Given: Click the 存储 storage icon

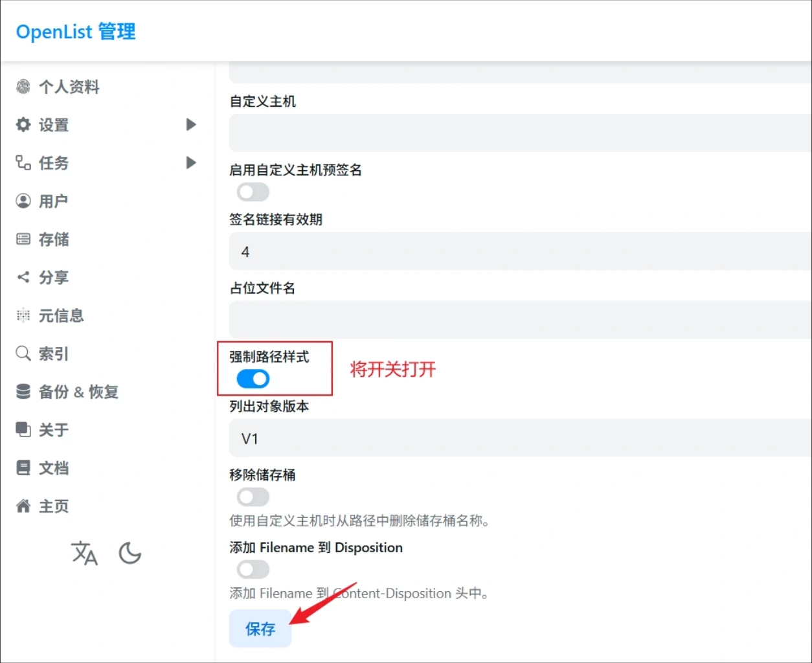Looking at the screenshot, I should pyautogui.click(x=23, y=240).
